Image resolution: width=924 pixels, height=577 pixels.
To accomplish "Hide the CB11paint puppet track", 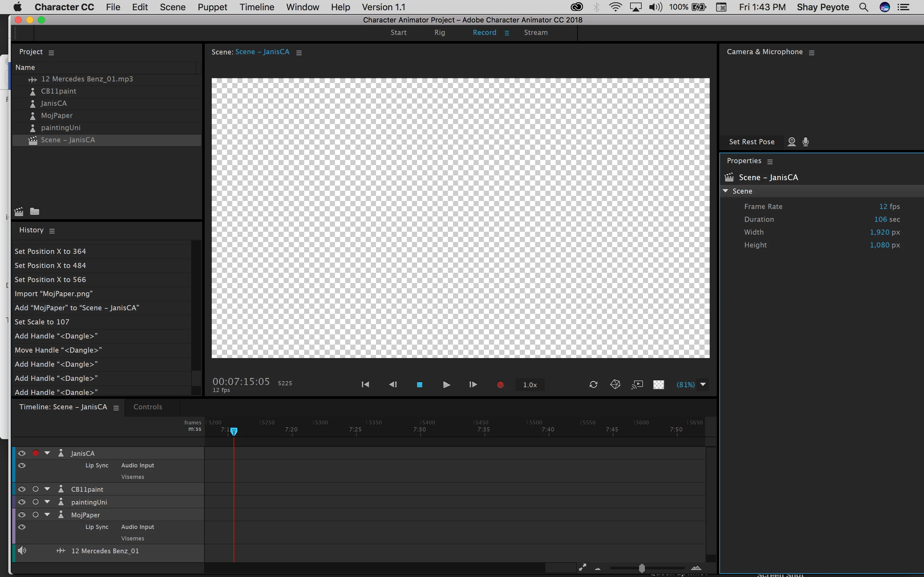I will click(x=22, y=489).
